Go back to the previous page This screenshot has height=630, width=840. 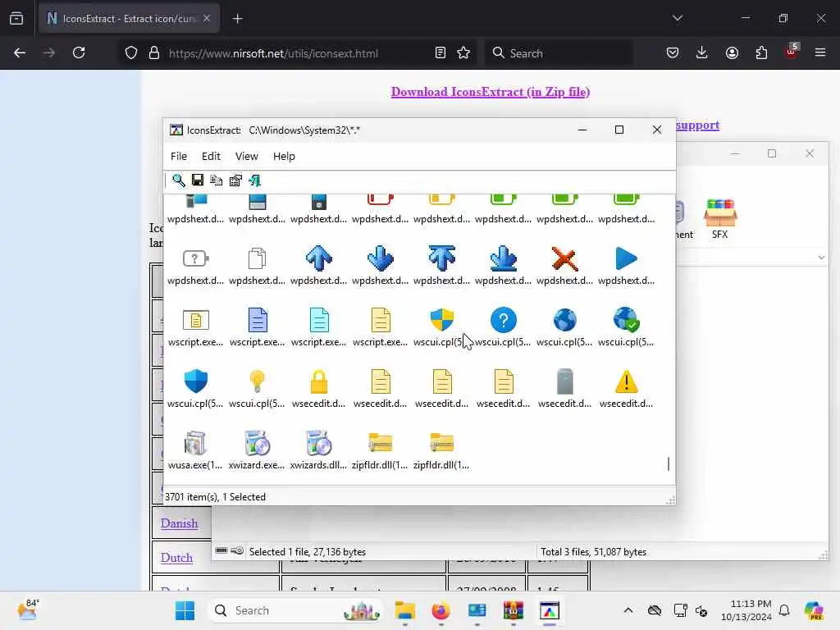point(20,52)
